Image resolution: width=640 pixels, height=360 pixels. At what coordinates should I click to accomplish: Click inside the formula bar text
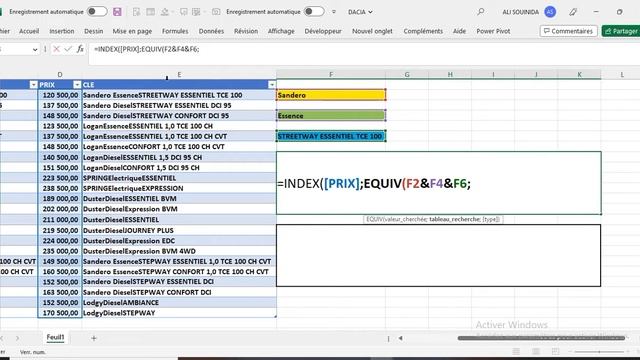point(147,49)
